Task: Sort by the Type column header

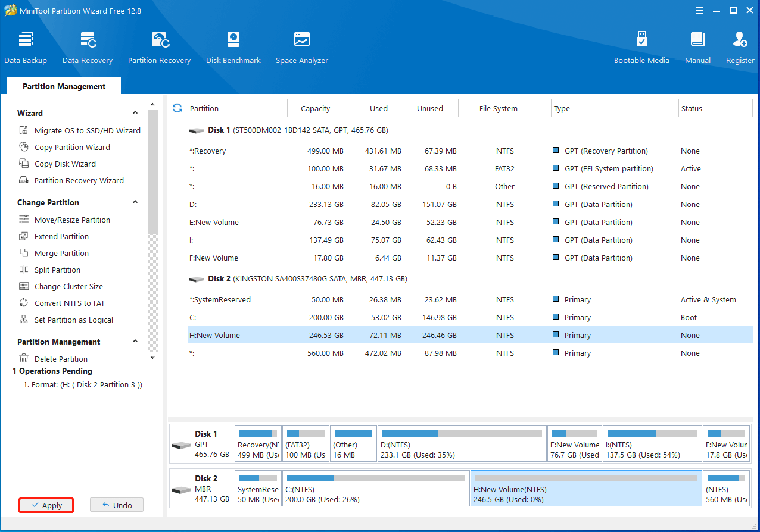Action: pyautogui.click(x=615, y=108)
